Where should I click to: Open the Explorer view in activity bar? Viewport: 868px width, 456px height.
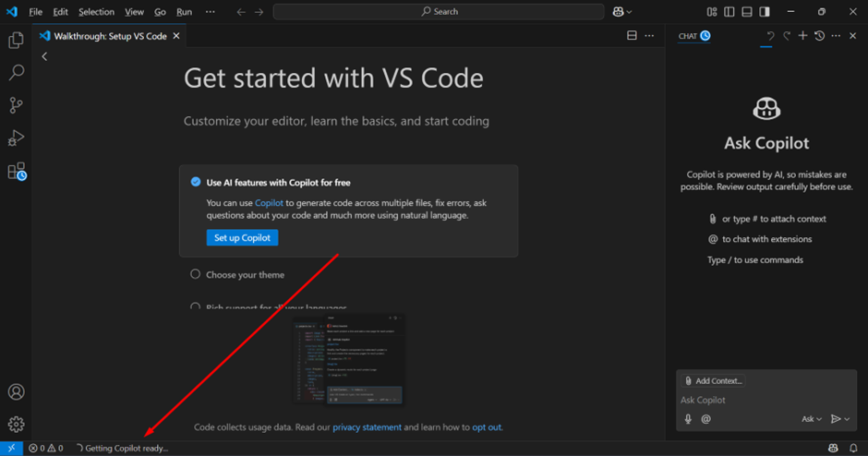click(16, 40)
